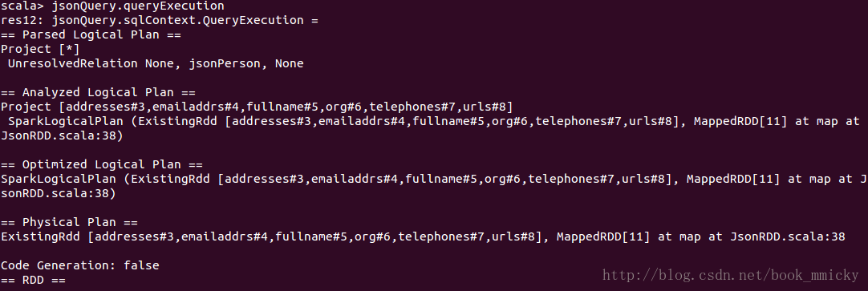Screen dimensions: 868x291
Task: Click the ExistingRdd physical plan line
Action: pos(423,236)
